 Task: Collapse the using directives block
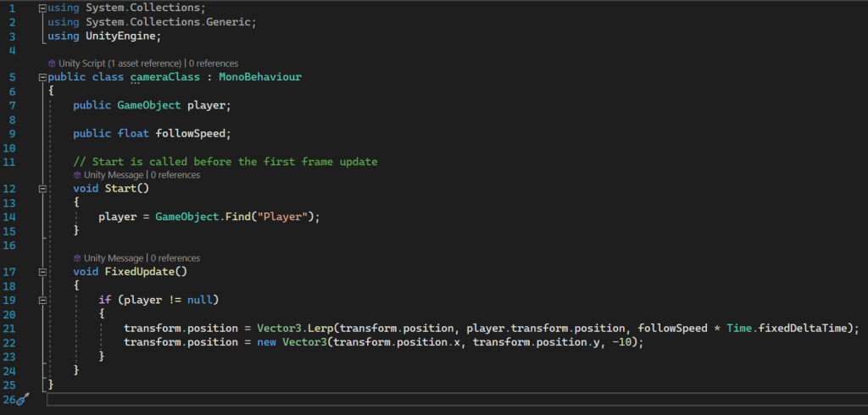tap(42, 8)
